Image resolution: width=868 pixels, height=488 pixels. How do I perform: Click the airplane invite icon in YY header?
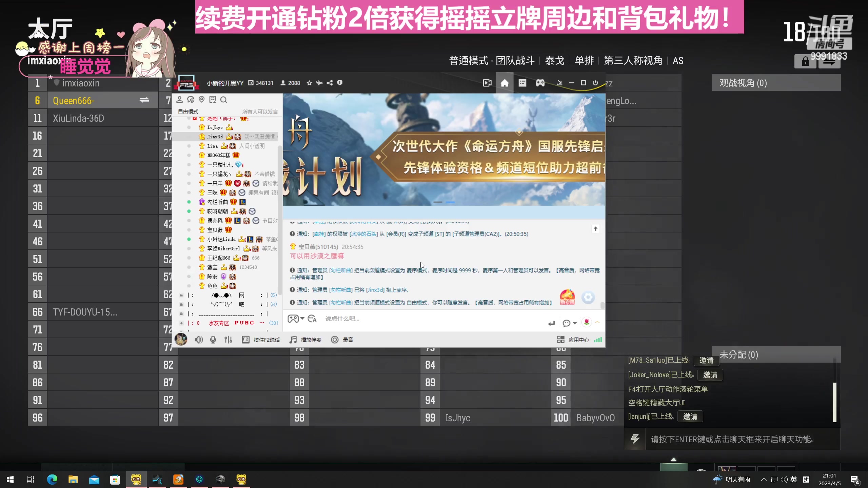click(x=319, y=83)
